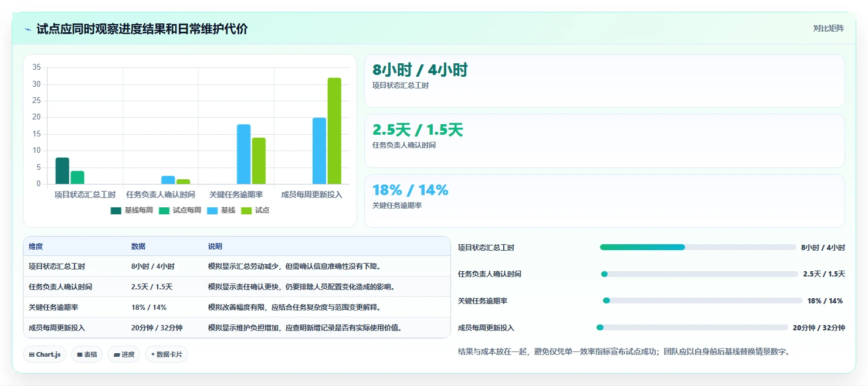Click the y-axis value 35
The image size is (868, 386).
[36, 67]
